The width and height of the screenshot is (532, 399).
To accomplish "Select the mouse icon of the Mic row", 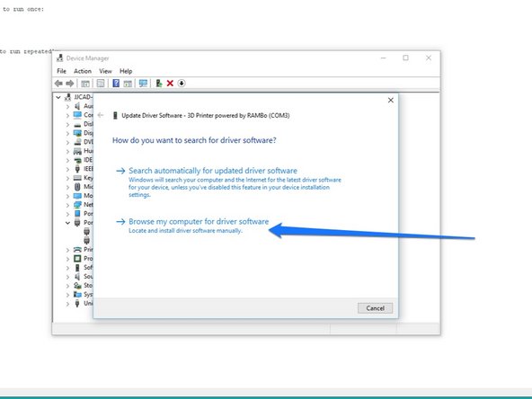I will (77, 187).
